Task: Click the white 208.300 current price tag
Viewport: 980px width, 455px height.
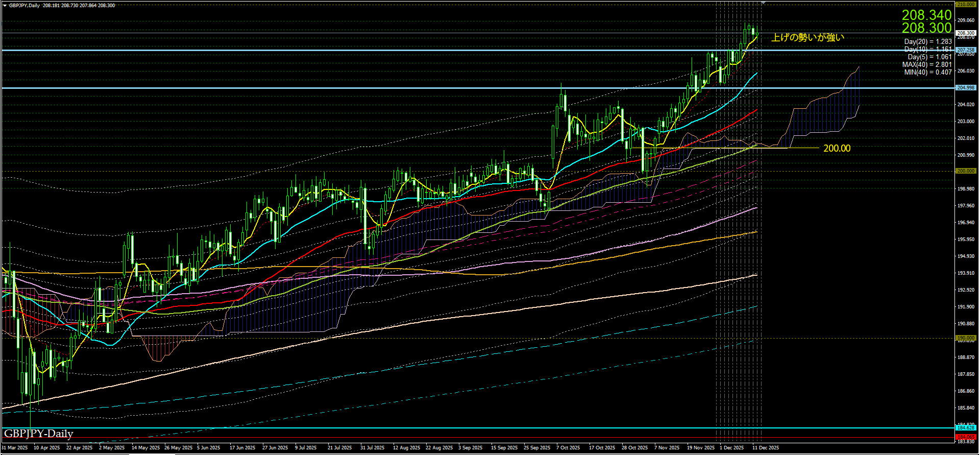Action: 966,33
